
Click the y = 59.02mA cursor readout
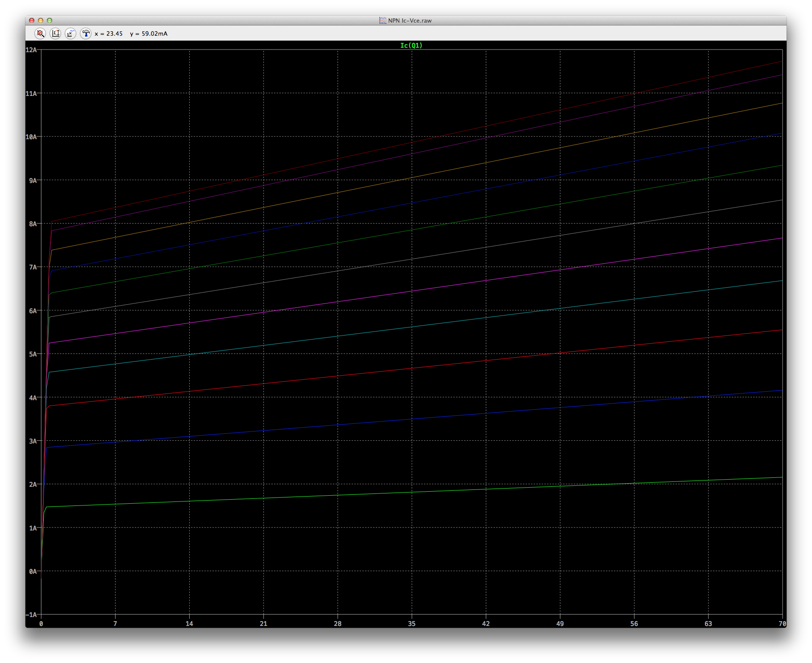149,33
